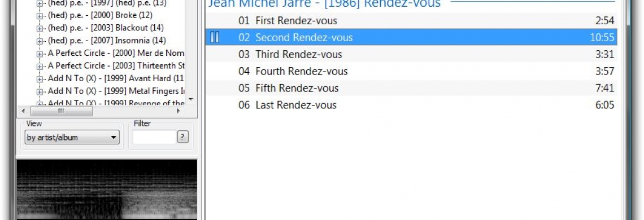Screen dimensions: 644x220
Task: Click the horizontal scrollbar thumb under the tree
Action: coord(61,111)
